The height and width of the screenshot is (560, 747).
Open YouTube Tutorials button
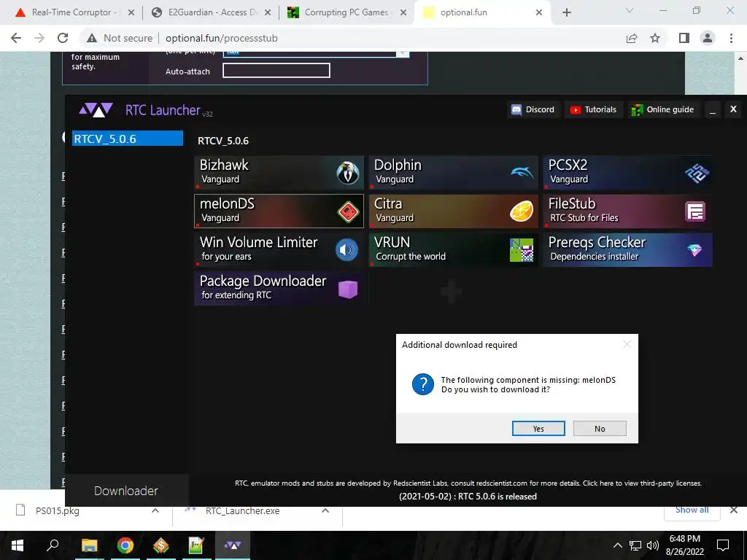point(594,109)
